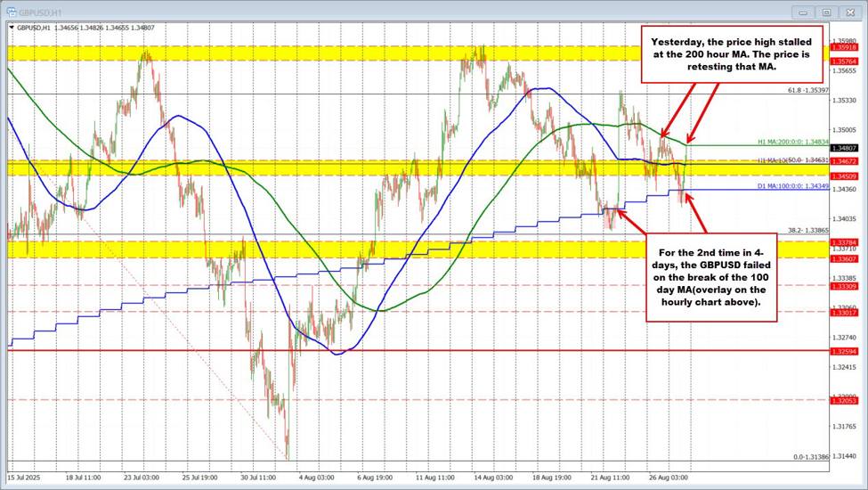868x490 pixels.
Task: Click the small arrow icon before GBPUSD,H1 chart header
Action: (12, 27)
